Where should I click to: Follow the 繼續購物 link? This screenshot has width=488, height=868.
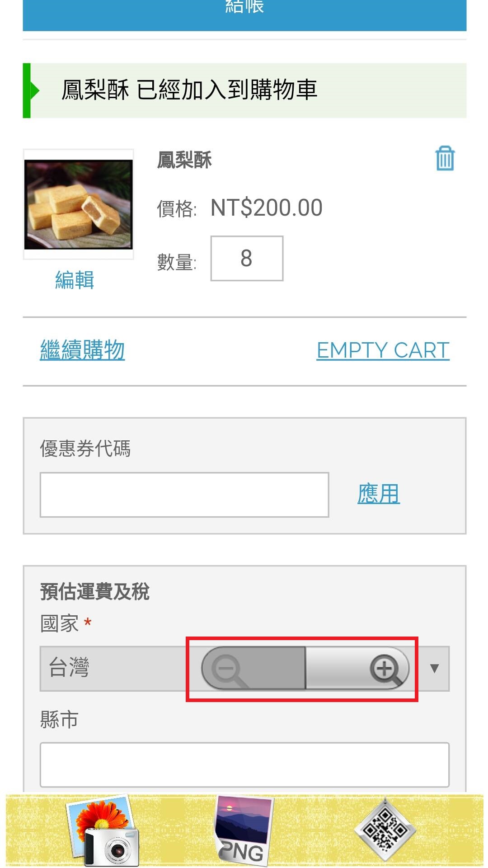click(x=82, y=350)
